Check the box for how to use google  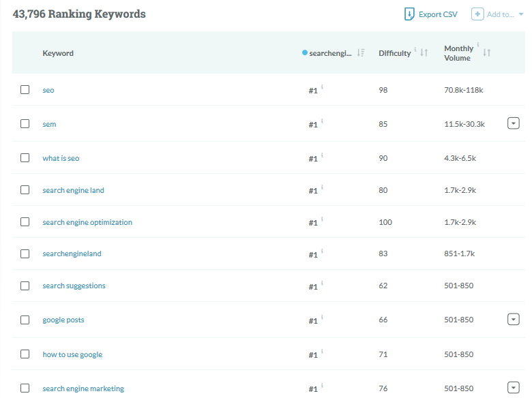click(25, 354)
